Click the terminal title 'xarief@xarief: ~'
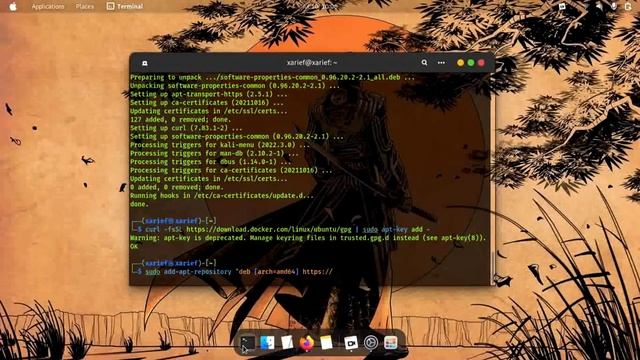This screenshot has width=640, height=360. click(x=312, y=62)
